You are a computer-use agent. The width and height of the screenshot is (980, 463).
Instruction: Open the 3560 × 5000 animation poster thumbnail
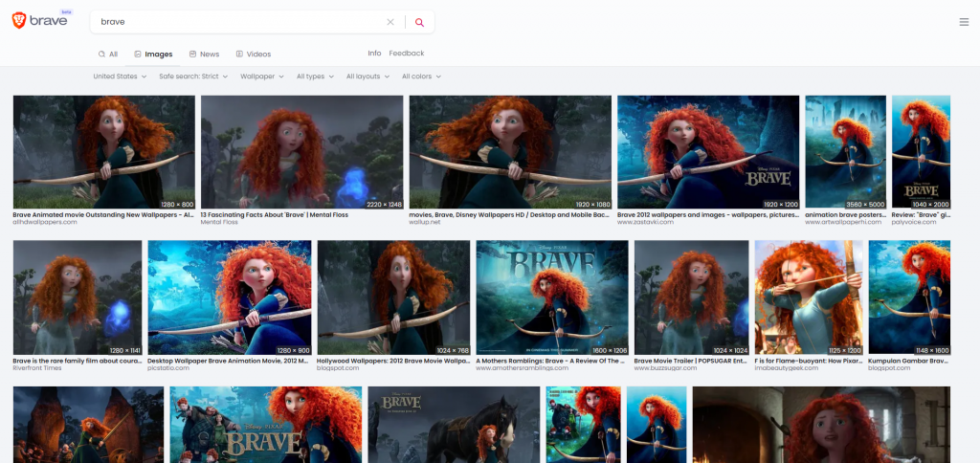(845, 152)
